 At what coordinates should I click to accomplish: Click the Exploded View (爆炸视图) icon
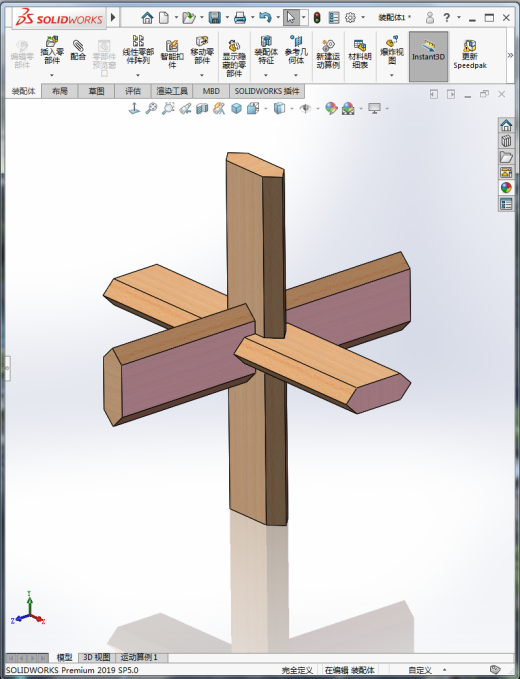(x=392, y=49)
